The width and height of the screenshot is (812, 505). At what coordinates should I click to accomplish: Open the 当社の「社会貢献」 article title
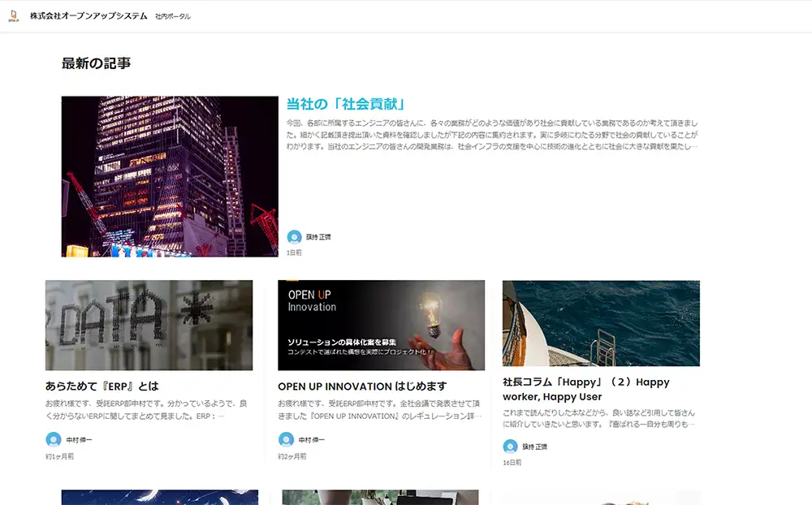tap(345, 104)
